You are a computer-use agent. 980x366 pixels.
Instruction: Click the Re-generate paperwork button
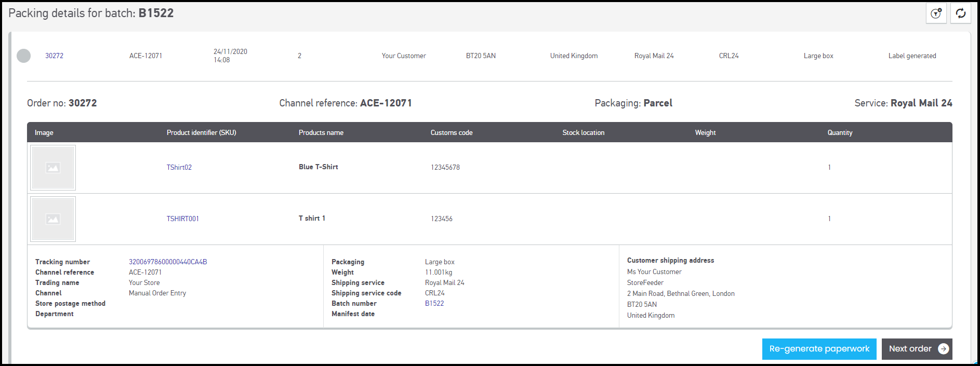(819, 349)
